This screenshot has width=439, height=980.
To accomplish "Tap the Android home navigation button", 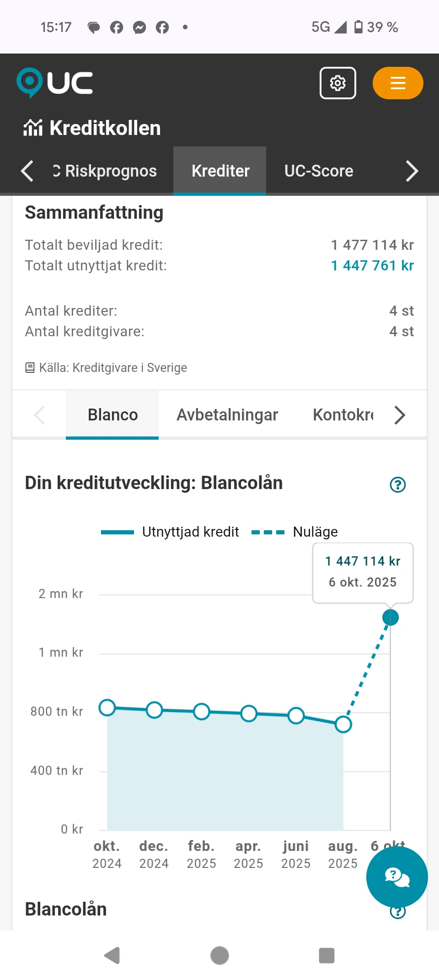I will (x=219, y=955).
